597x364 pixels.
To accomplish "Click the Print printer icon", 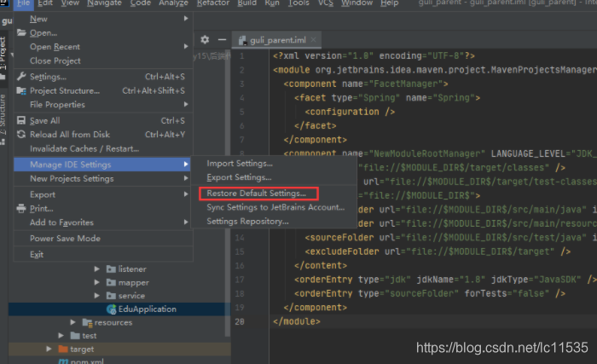I will [21, 209].
